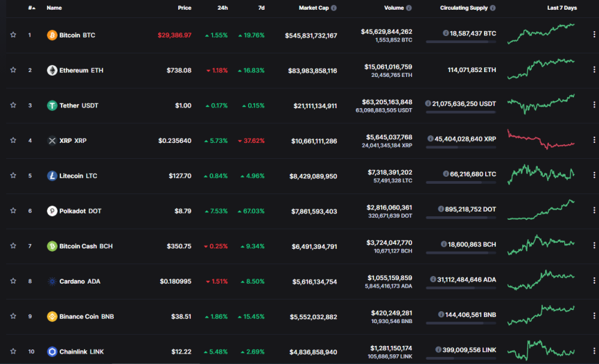Open Ethereum volume link $15,061,016,759

point(388,67)
